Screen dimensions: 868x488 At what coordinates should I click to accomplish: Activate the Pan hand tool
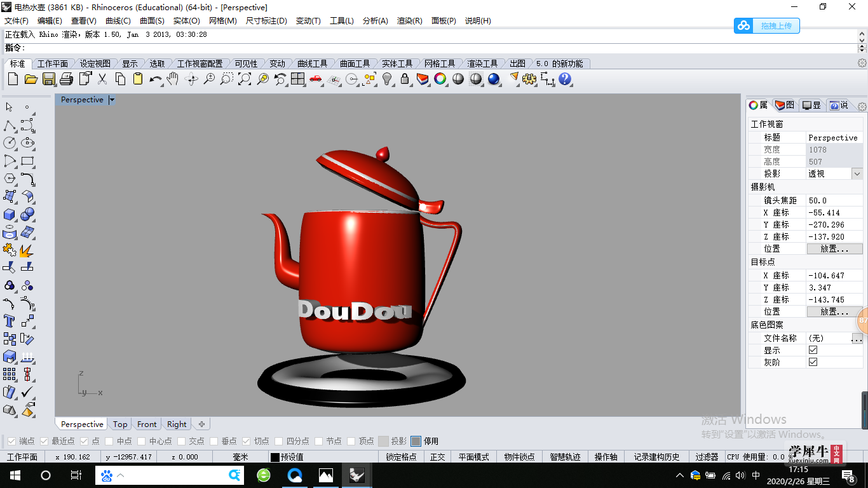(x=173, y=79)
